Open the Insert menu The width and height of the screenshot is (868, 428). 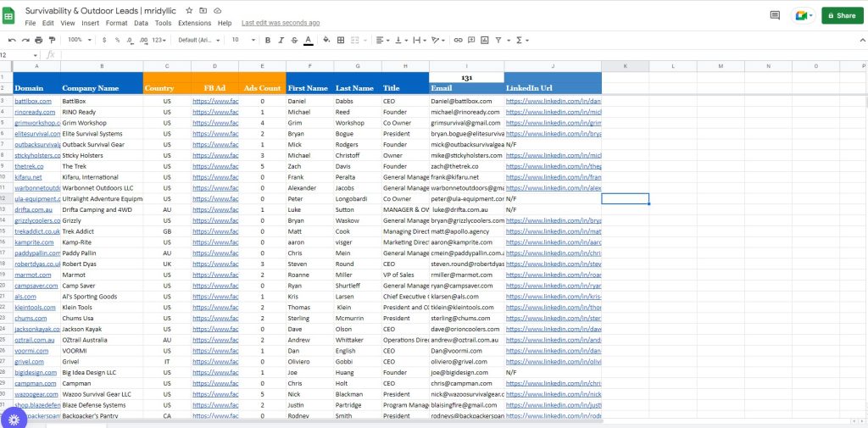pos(90,23)
